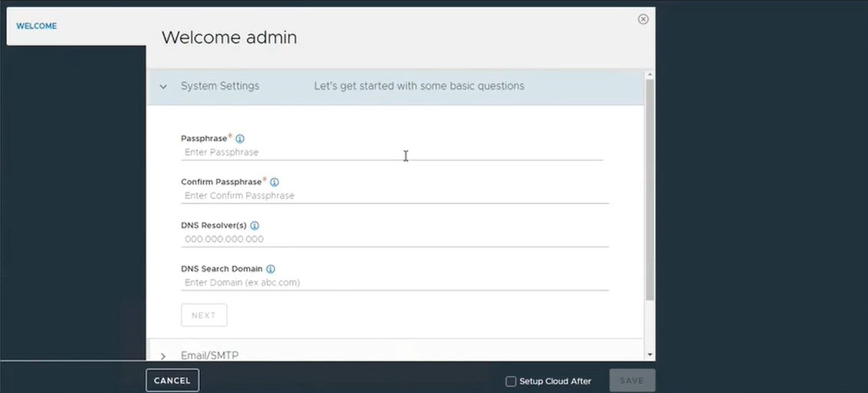This screenshot has height=393, width=868.
Task: Click the Enter Domain input field
Action: click(395, 282)
